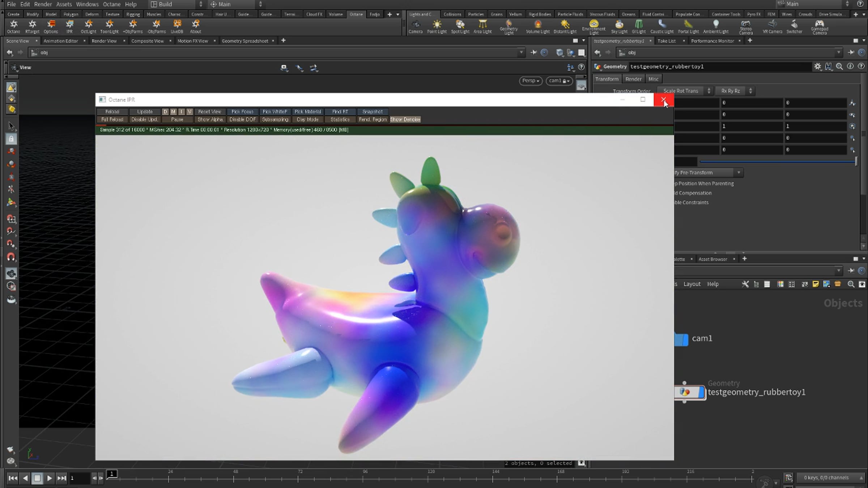The height and width of the screenshot is (488, 868).
Task: Open the cam1 camera dropdown
Action: point(559,81)
